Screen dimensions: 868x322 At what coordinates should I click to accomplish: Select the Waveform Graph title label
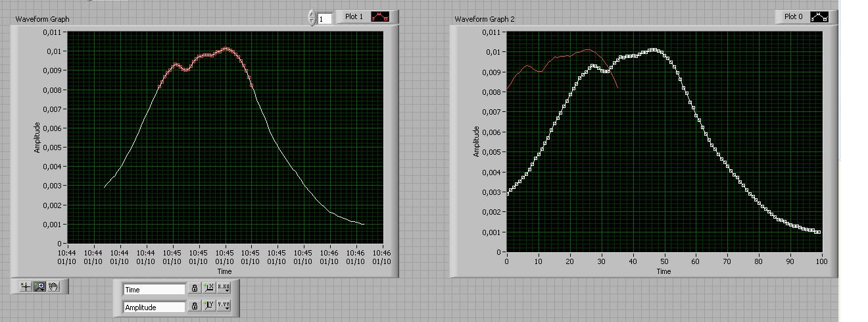[42, 19]
